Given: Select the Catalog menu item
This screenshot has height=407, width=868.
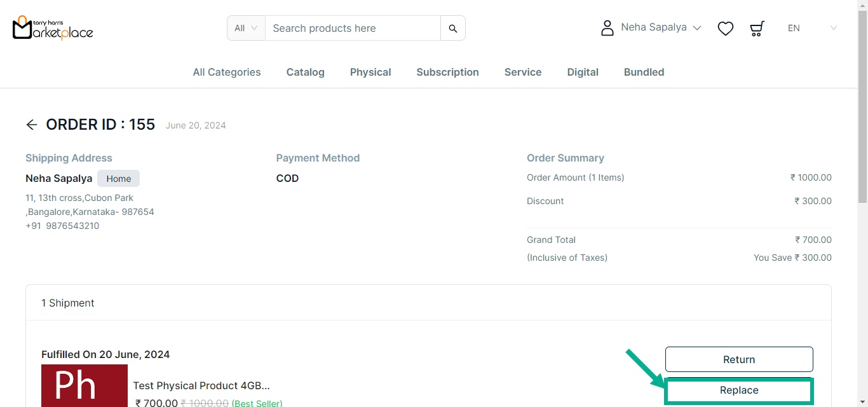Looking at the screenshot, I should pos(305,72).
